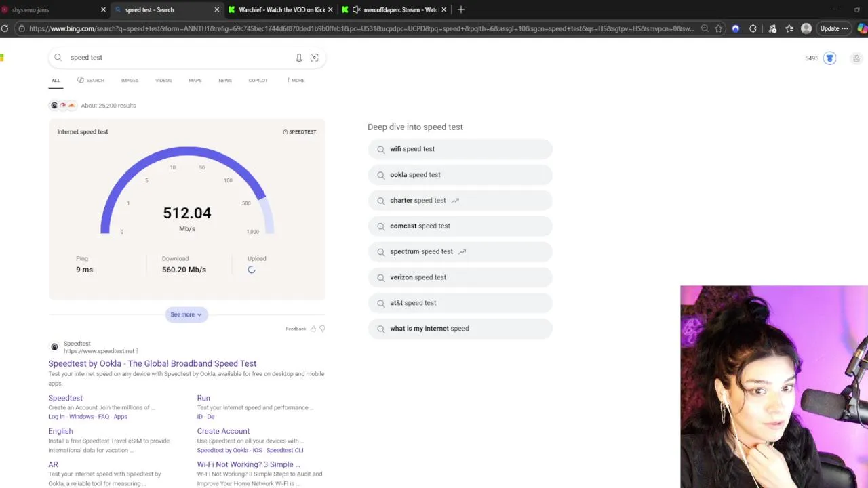Switch to the VIDEOS tab

pyautogui.click(x=163, y=80)
